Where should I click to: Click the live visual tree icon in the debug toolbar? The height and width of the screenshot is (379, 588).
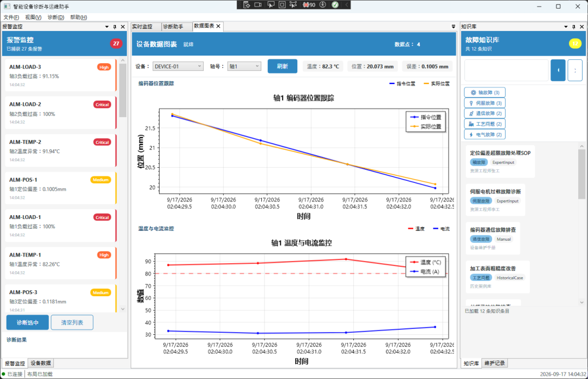click(x=247, y=5)
